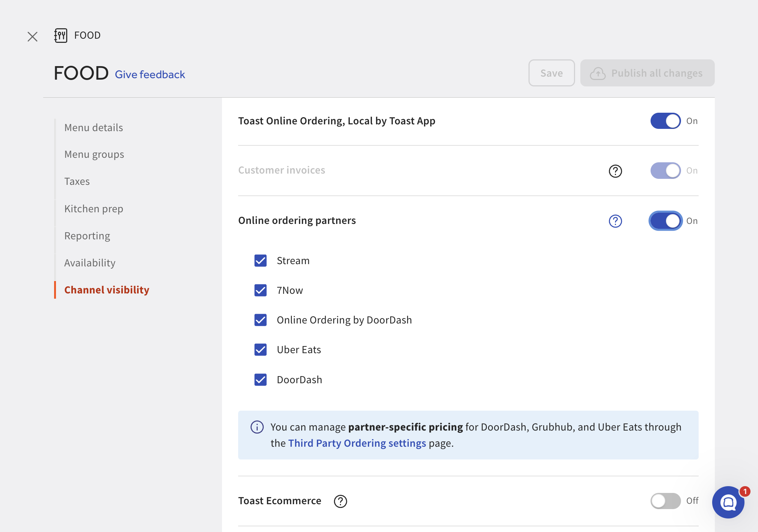This screenshot has height=532, width=758.
Task: Go to Menu details section
Action: (x=94, y=128)
